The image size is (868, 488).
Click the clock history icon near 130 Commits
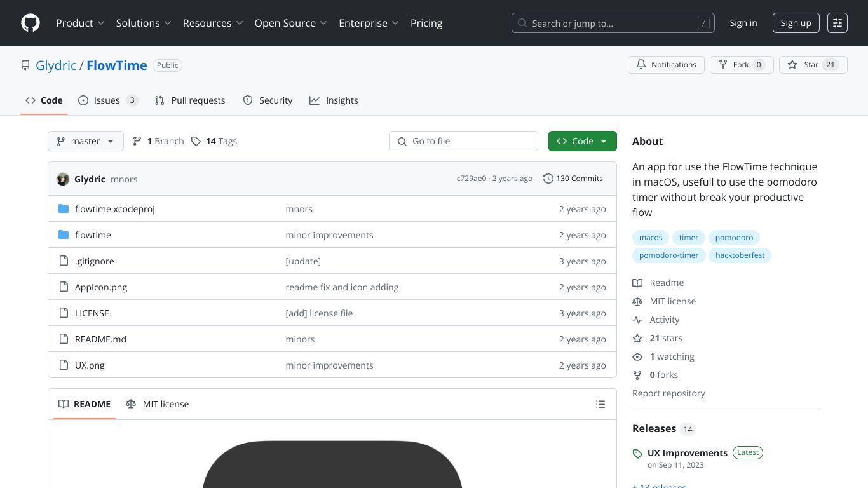[x=548, y=179]
